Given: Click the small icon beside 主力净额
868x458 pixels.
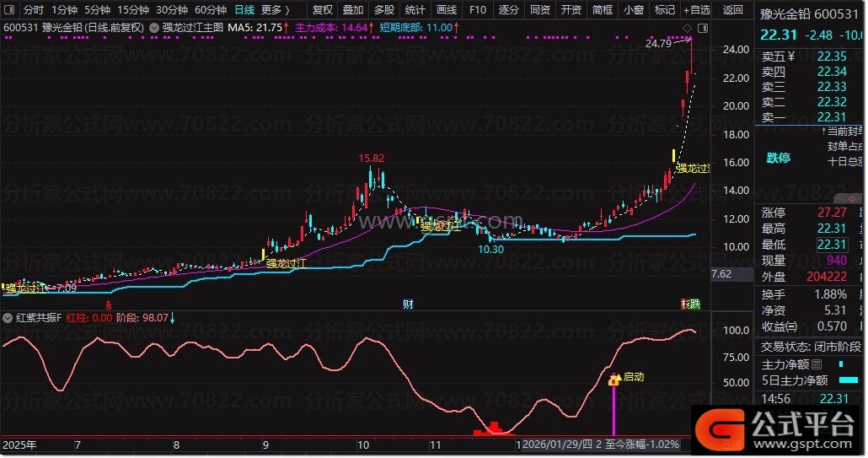Looking at the screenshot, I should 816,365.
